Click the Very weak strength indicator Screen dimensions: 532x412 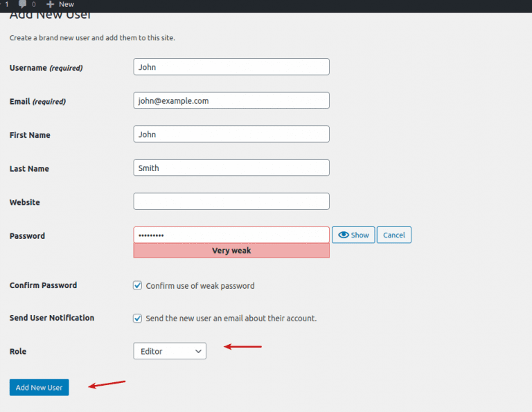click(231, 251)
